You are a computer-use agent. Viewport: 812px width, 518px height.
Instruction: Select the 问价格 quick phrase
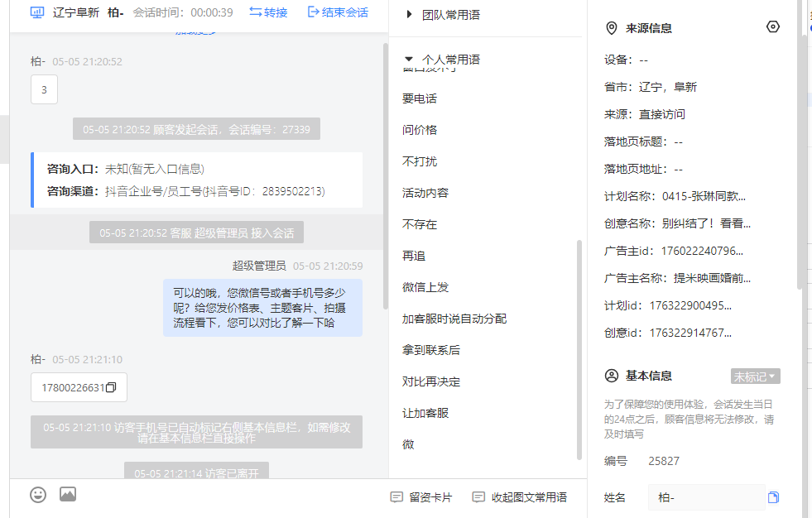point(420,130)
